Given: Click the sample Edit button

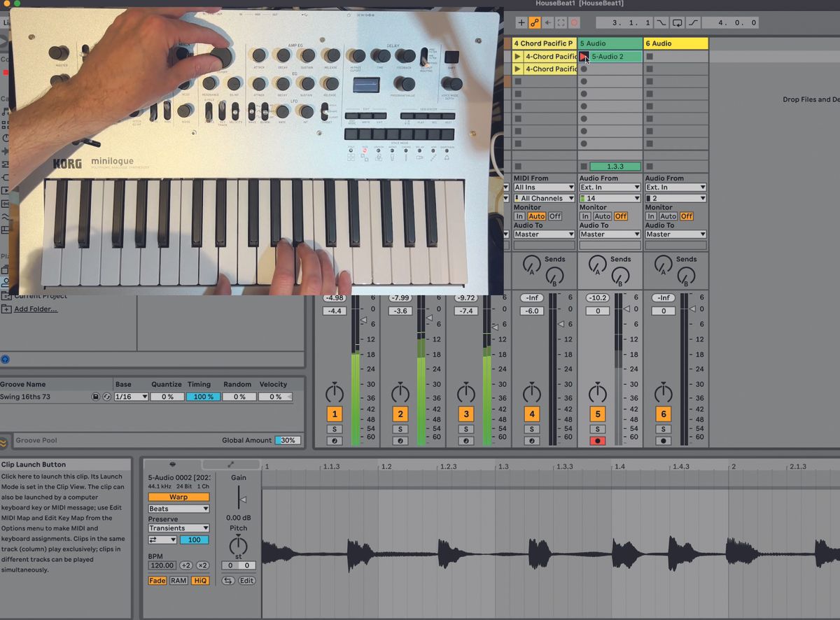Looking at the screenshot, I should [246, 581].
